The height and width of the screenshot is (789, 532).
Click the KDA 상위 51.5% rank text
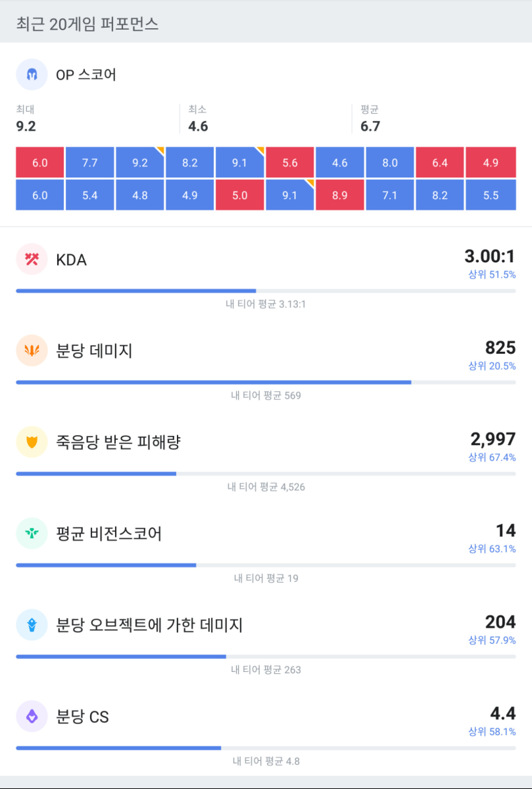[x=492, y=274]
